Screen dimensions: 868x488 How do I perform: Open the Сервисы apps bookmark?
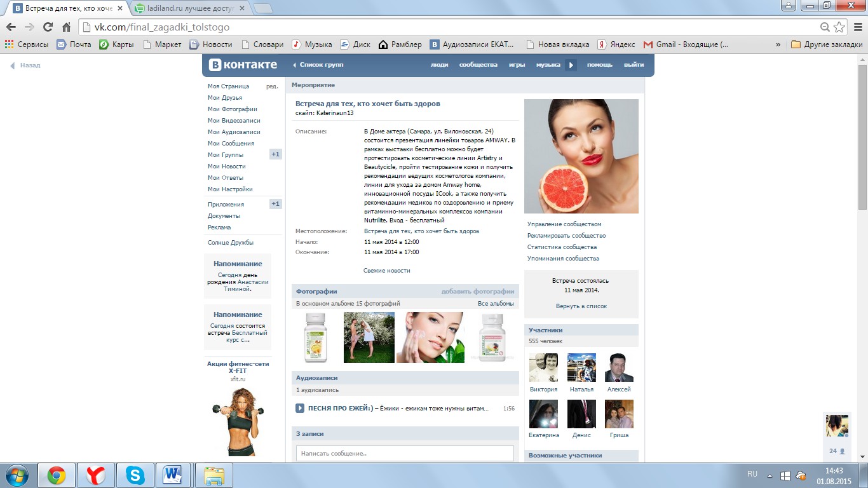(27, 44)
